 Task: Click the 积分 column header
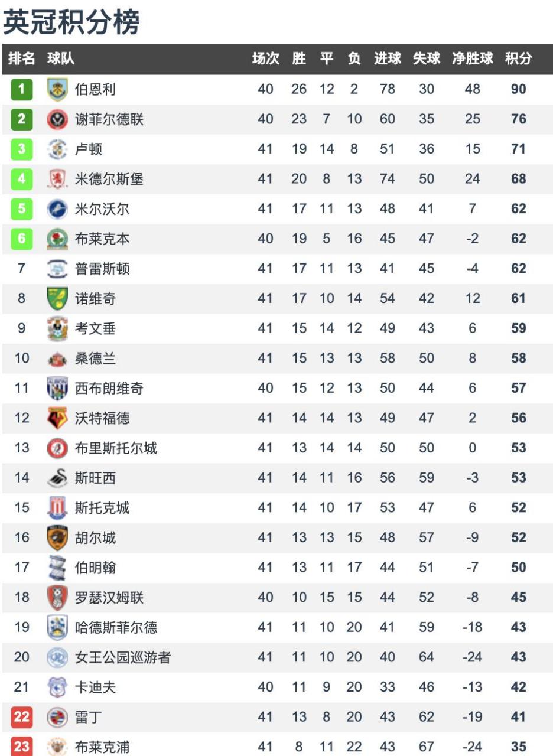pos(518,59)
